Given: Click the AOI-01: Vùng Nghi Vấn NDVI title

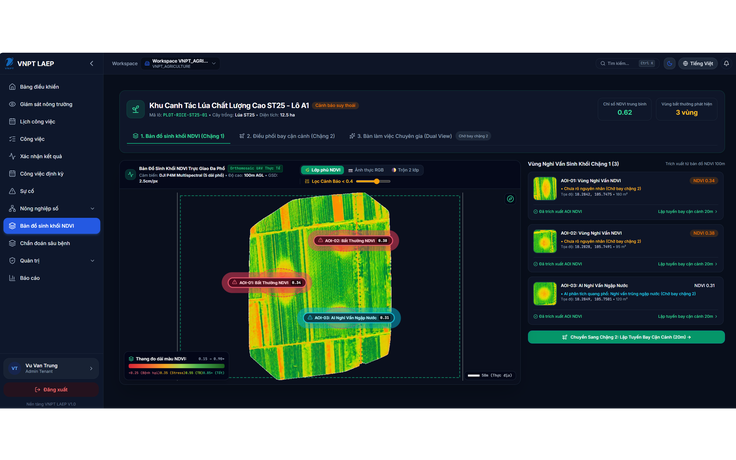Looking at the screenshot, I should coord(591,181).
